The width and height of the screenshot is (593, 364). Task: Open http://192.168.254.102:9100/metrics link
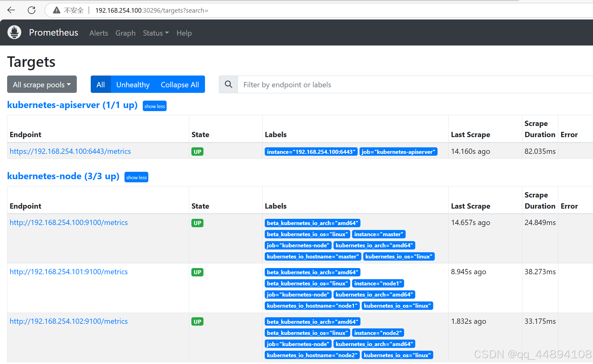point(69,321)
